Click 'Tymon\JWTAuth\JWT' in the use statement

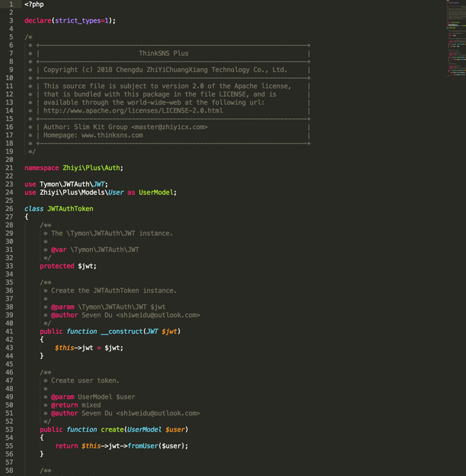[72, 184]
